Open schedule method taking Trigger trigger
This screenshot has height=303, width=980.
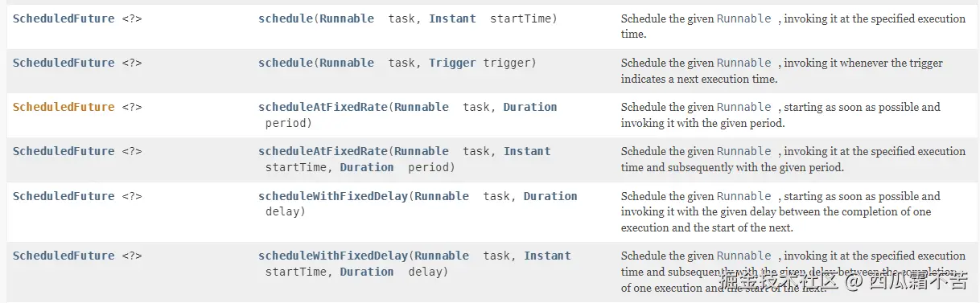pos(285,63)
